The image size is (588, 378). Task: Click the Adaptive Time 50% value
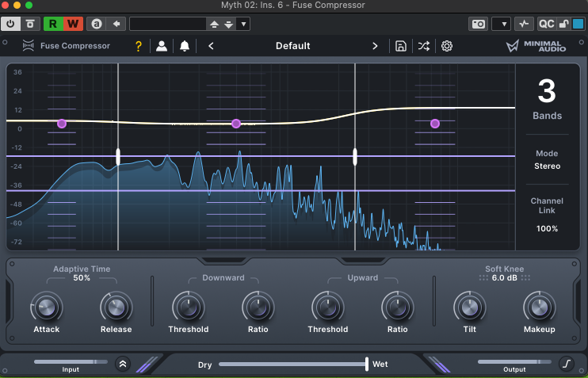point(82,278)
